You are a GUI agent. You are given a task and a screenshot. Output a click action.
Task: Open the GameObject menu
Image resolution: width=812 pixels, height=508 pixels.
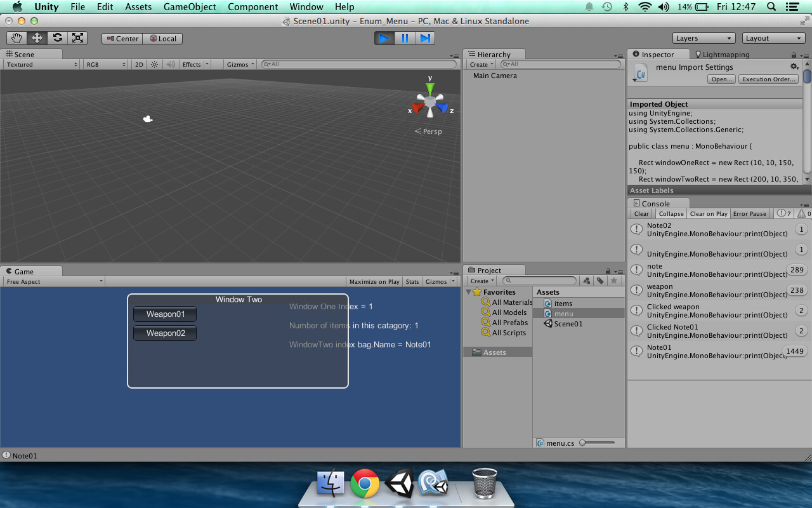click(190, 7)
